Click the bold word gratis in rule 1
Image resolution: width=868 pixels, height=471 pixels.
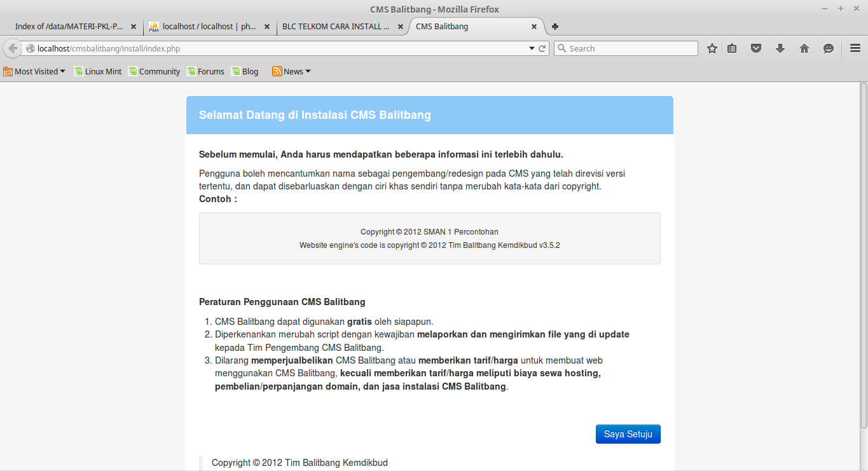(359, 322)
